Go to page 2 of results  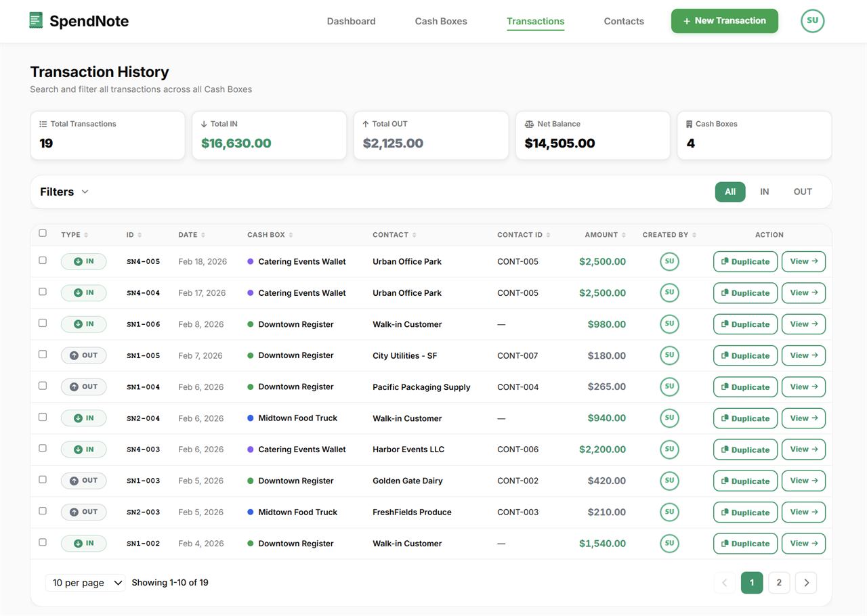(778, 582)
